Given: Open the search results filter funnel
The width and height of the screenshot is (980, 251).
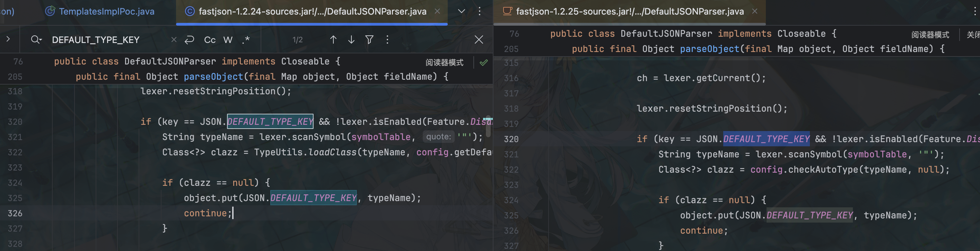Looking at the screenshot, I should click(369, 40).
